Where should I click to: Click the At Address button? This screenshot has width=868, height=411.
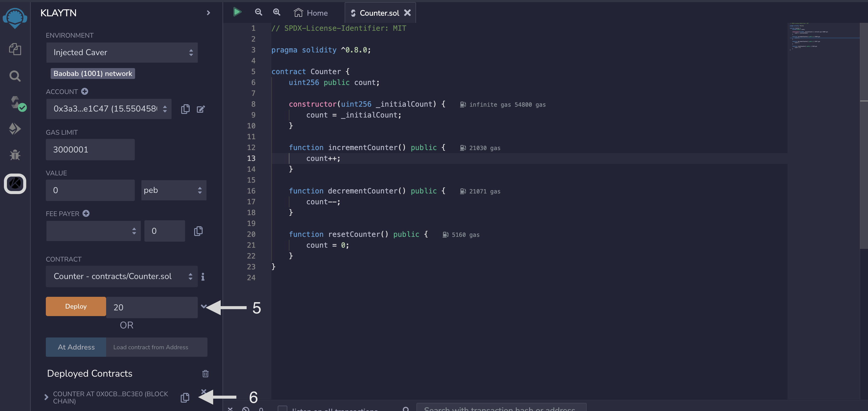pyautogui.click(x=76, y=347)
